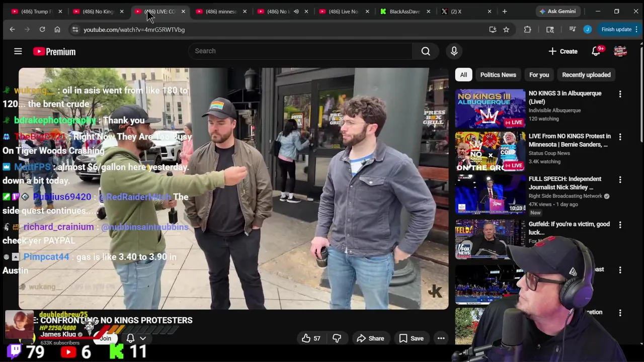More options for Gutfeld video
Viewport: 644px width, 362px height.
[x=620, y=225]
